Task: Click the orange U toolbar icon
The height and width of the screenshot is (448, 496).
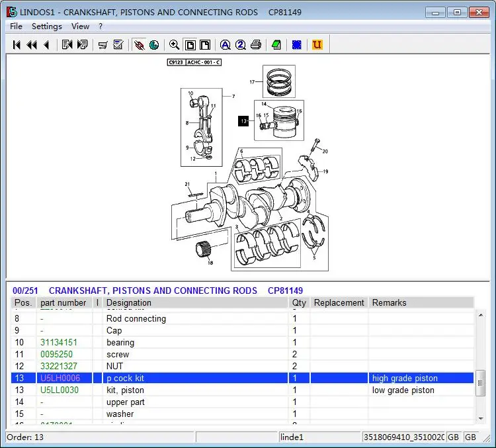Action: pyautogui.click(x=317, y=45)
